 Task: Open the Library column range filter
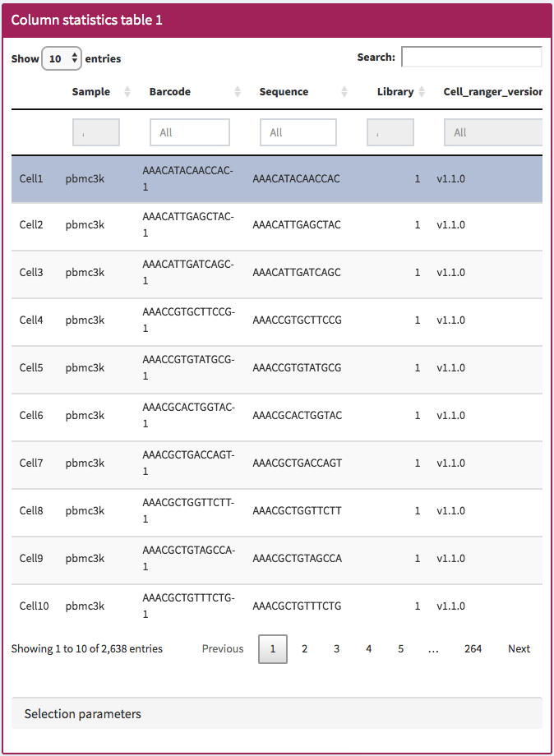coord(390,132)
